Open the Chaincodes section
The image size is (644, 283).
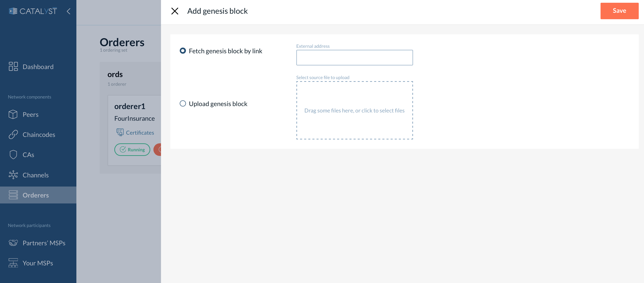39,134
